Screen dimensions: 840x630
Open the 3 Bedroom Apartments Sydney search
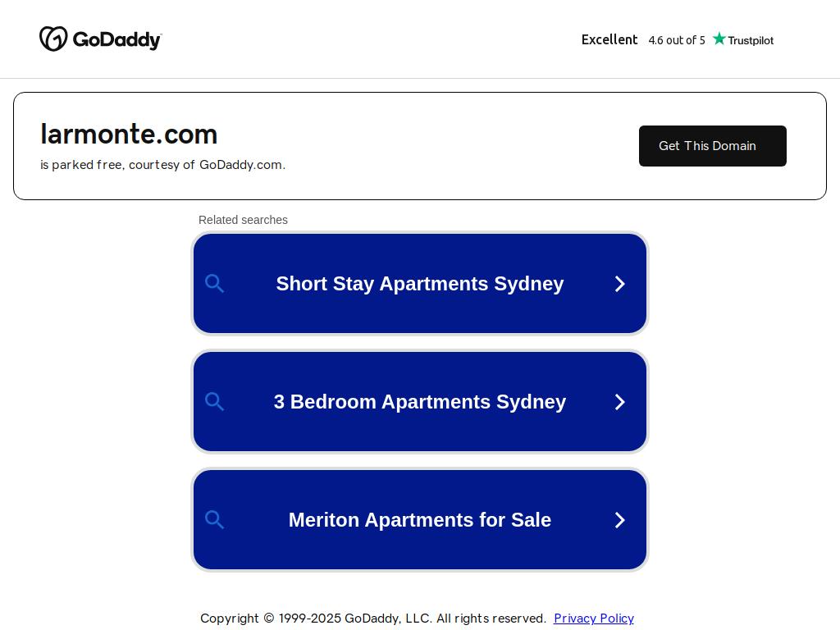[420, 402]
